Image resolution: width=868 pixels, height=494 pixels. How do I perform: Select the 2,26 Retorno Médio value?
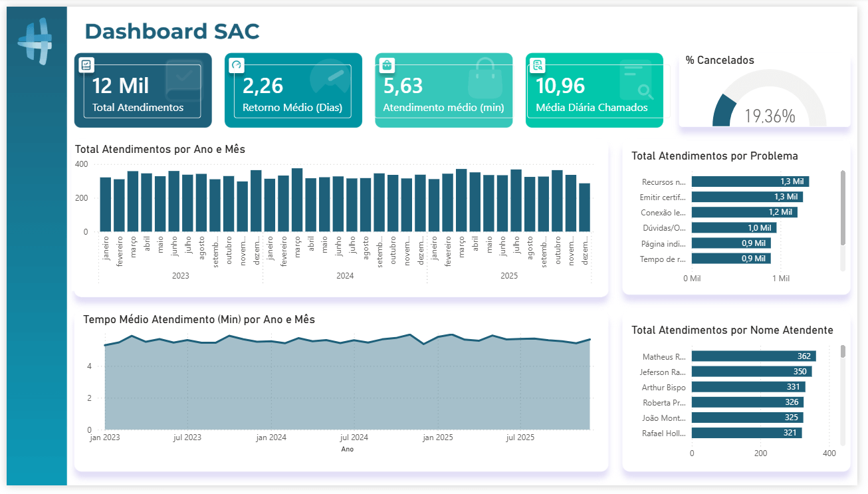263,86
